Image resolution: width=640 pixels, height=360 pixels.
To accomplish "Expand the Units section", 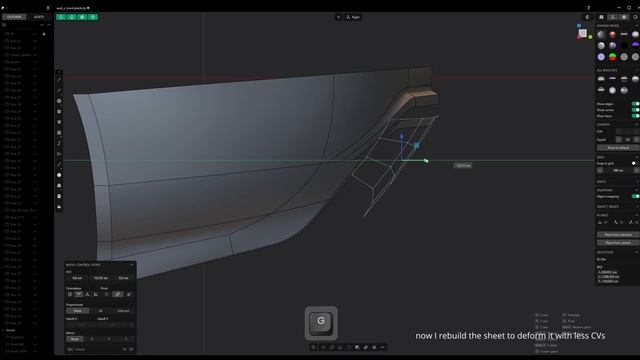I will pyautogui.click(x=636, y=182).
